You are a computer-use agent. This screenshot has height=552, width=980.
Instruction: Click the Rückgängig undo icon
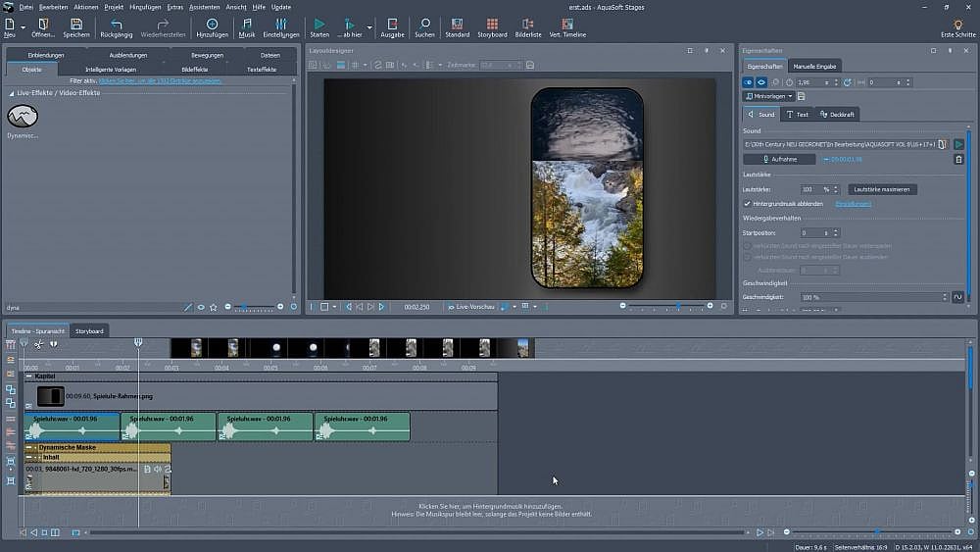coord(117,24)
